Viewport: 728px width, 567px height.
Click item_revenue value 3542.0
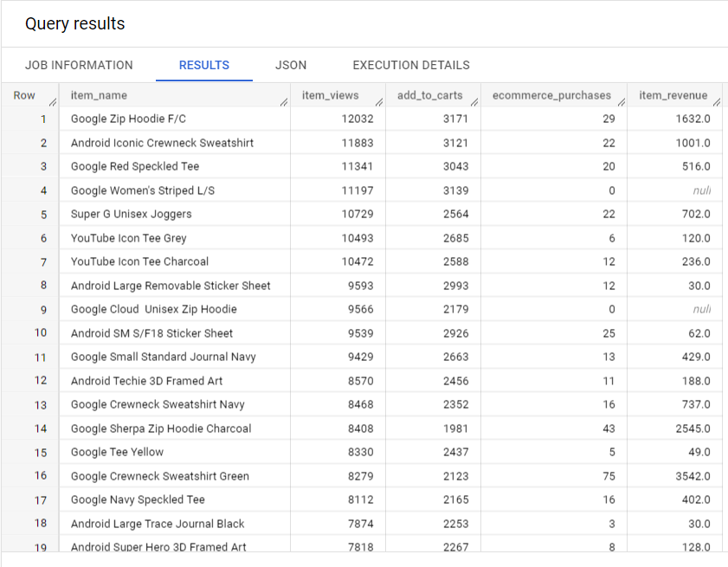coord(693,476)
